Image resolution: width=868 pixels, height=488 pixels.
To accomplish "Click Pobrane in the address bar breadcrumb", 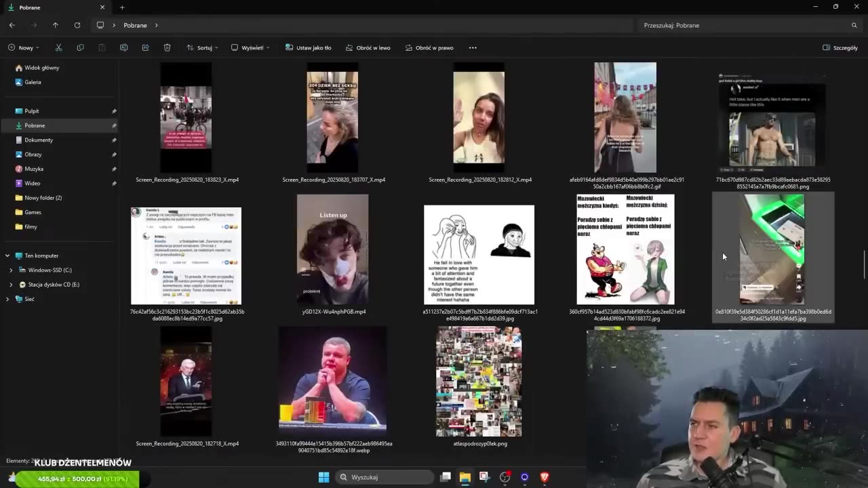I will coord(135,25).
